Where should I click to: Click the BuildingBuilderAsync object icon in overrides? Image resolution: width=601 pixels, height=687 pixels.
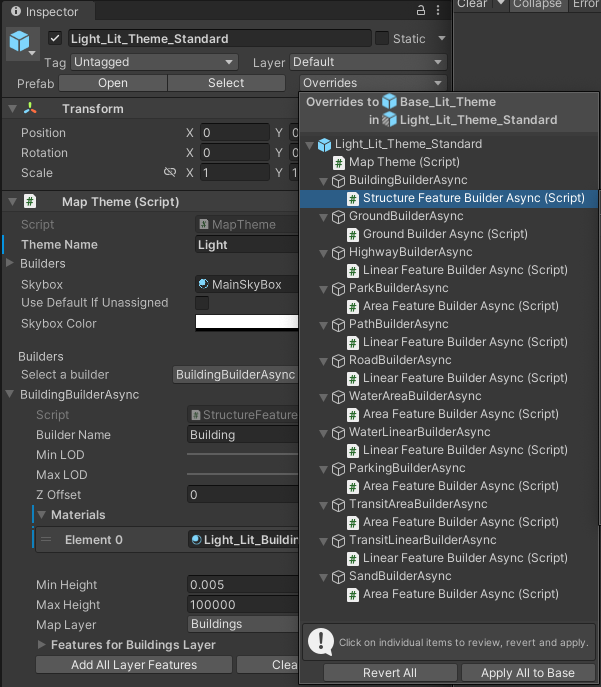[338, 181]
